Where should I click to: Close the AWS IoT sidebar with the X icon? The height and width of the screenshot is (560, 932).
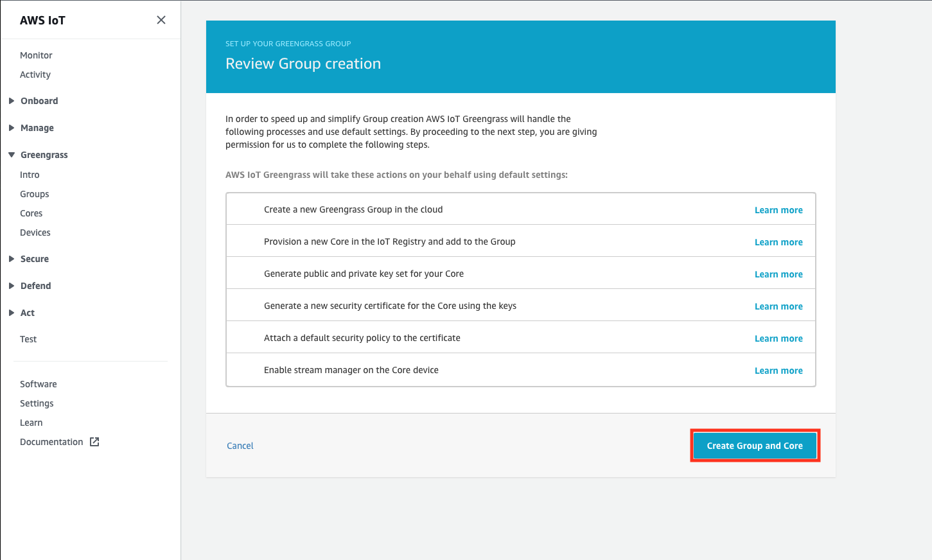pyautogui.click(x=161, y=20)
